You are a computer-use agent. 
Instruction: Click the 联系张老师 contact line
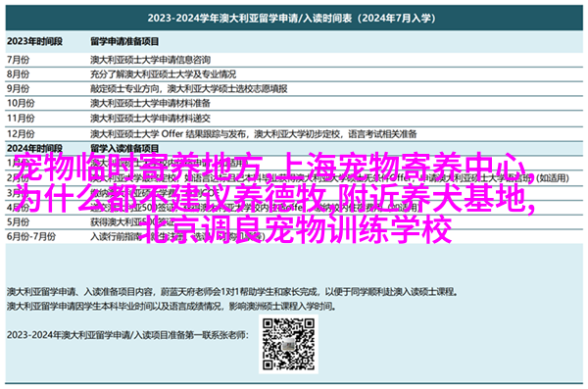(x=127, y=335)
